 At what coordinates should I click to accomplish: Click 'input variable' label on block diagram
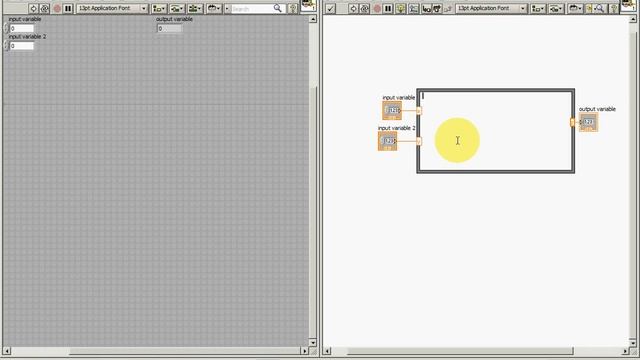pos(398,98)
